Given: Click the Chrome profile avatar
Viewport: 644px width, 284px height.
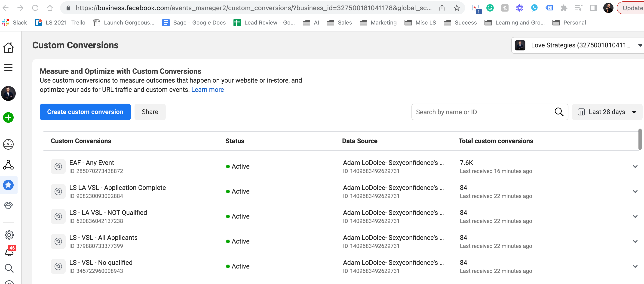Looking at the screenshot, I should 608,8.
